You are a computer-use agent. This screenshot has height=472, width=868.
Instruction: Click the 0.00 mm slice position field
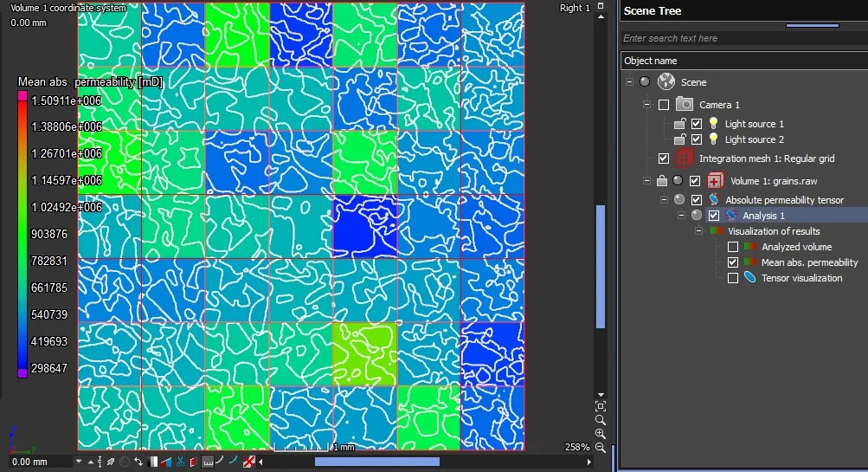40,462
